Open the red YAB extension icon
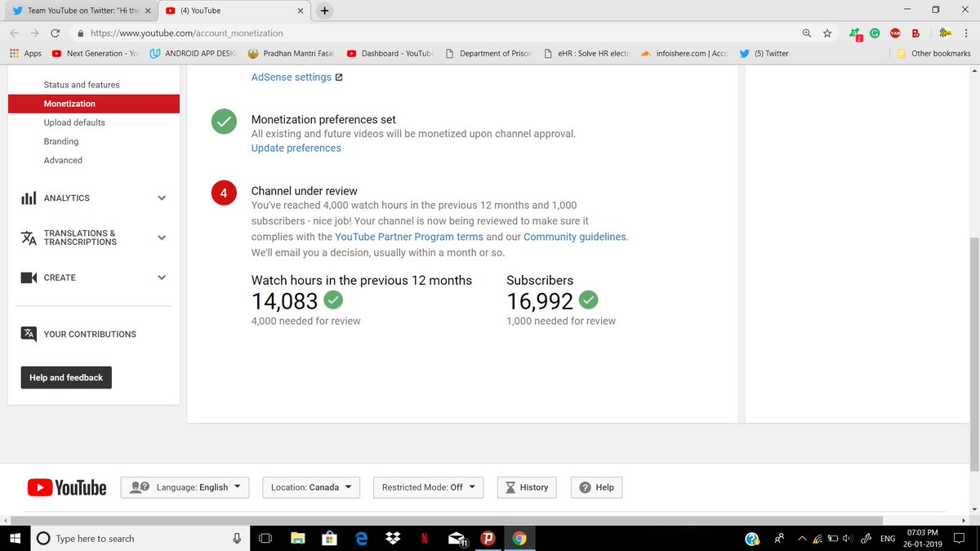980x551 pixels. [895, 33]
